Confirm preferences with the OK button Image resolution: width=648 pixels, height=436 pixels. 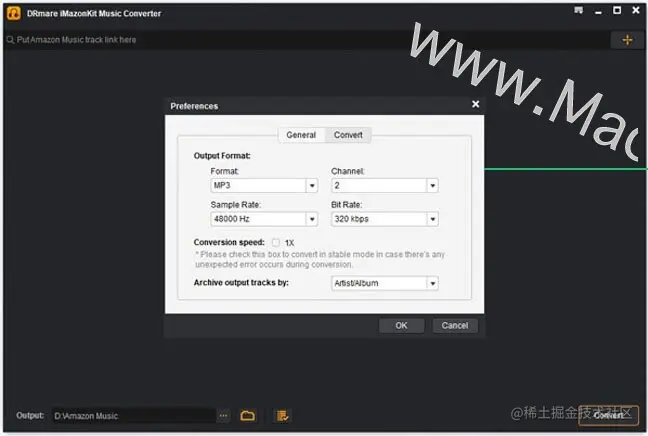coord(401,326)
